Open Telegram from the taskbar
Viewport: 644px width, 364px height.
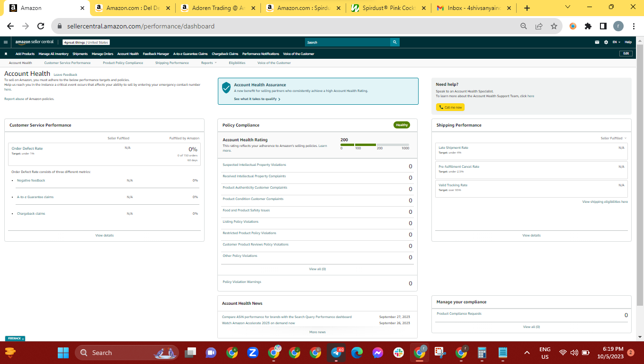pyautogui.click(x=337, y=353)
